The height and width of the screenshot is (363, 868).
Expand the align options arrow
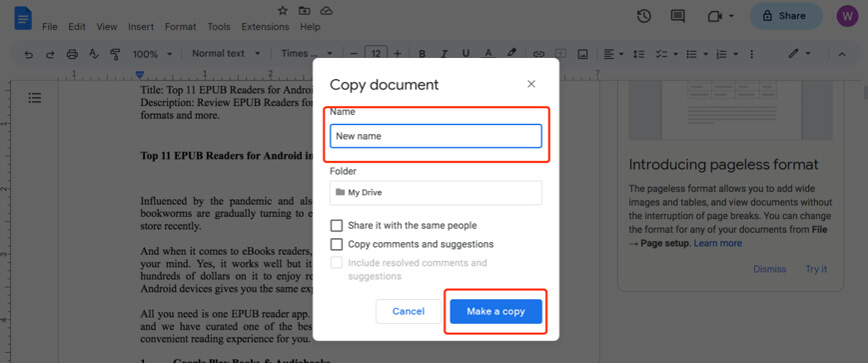coord(621,54)
